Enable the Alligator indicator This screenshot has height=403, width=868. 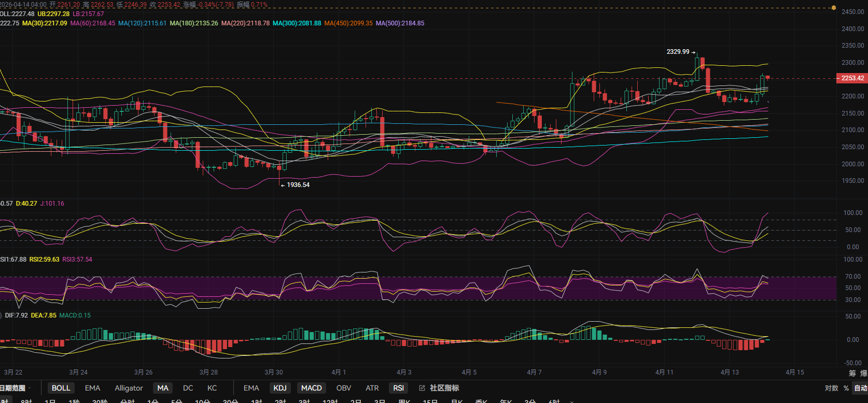tap(129, 388)
